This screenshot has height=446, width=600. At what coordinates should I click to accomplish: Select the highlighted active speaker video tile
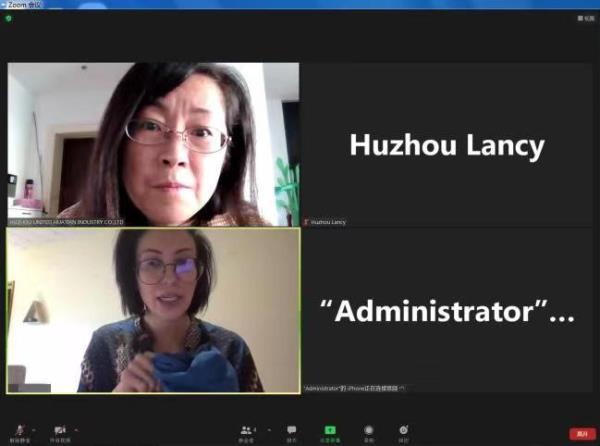153,310
